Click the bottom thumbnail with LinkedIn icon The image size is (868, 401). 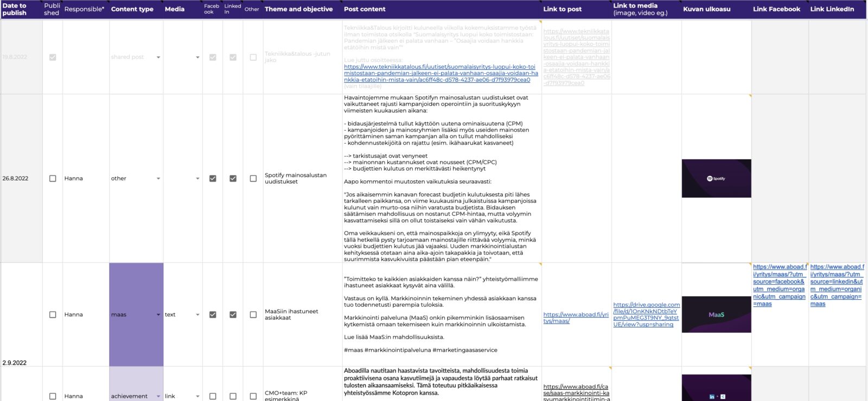(716, 389)
